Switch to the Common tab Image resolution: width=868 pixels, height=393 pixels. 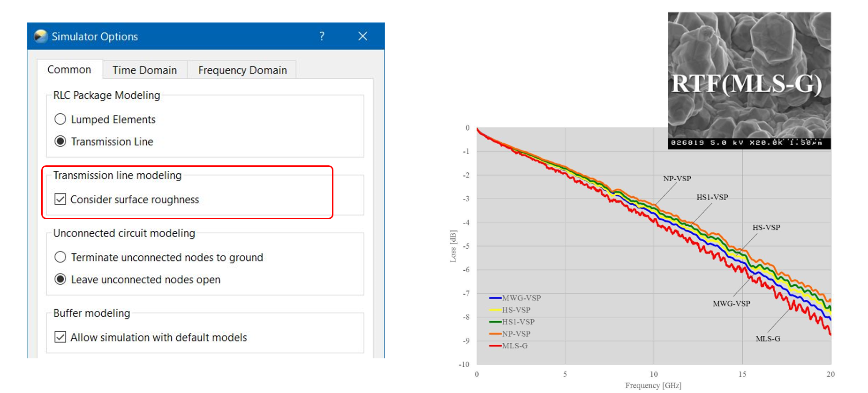coord(69,70)
